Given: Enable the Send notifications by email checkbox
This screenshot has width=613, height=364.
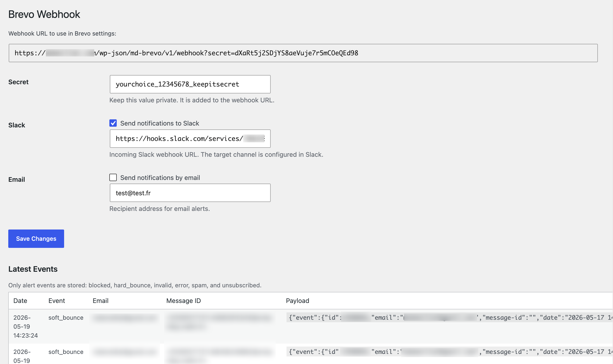Looking at the screenshot, I should click(113, 177).
